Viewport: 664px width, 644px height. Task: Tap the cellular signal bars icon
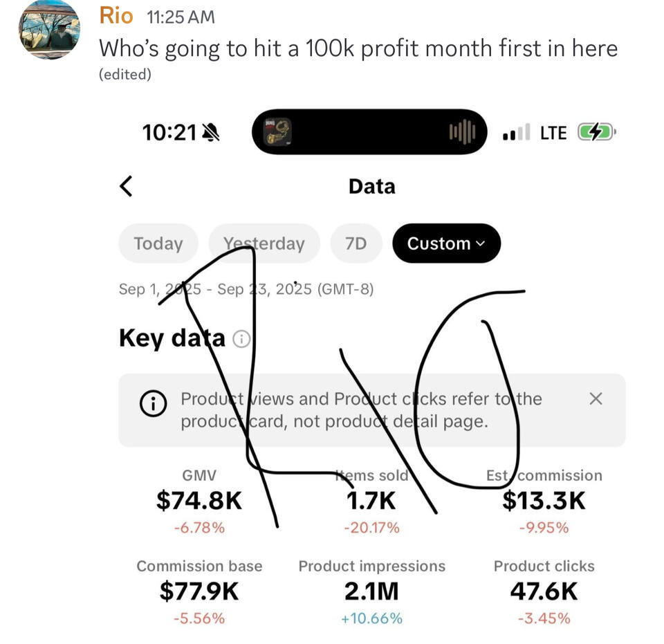[x=516, y=132]
